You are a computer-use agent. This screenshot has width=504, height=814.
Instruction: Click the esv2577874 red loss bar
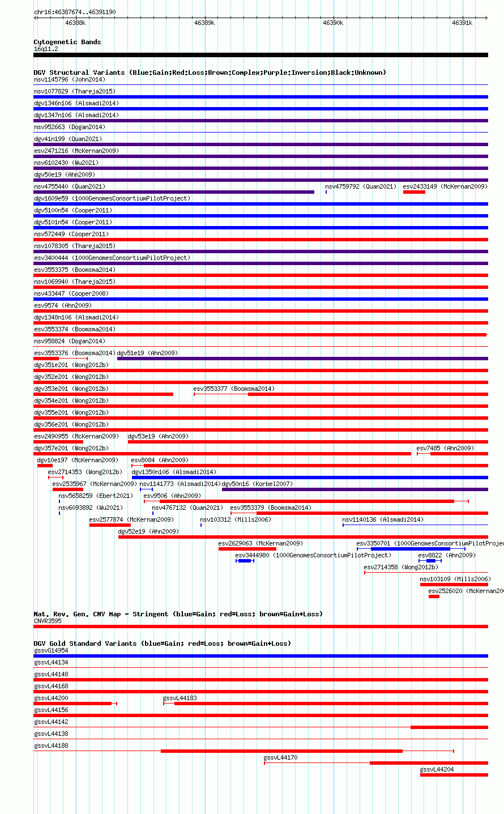[x=110, y=525]
